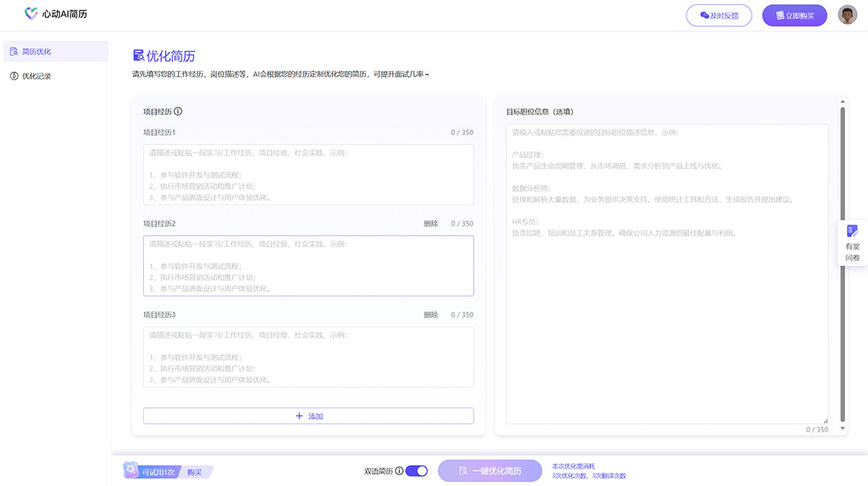868x486 pixels.
Task: Click the scrollbar up arrow on right panel
Action: 841,102
